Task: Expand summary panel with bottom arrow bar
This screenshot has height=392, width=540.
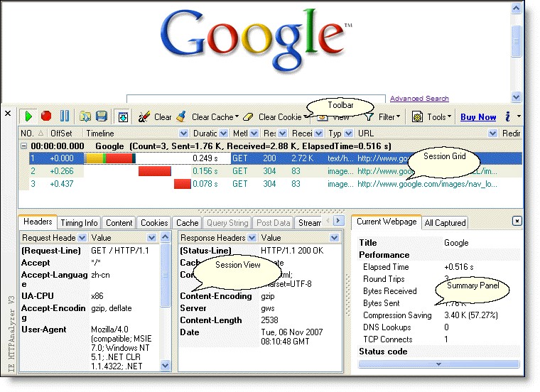Action: click(438, 364)
